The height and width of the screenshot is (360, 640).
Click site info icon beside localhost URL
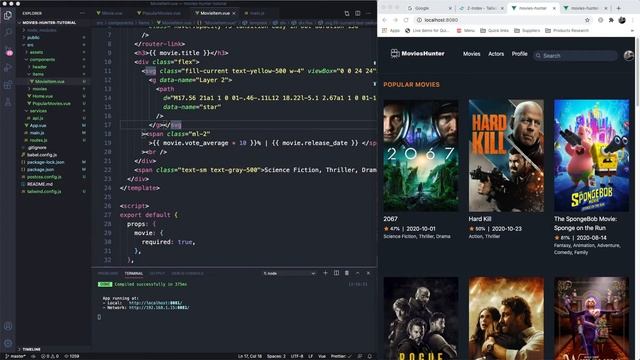pyautogui.click(x=419, y=20)
